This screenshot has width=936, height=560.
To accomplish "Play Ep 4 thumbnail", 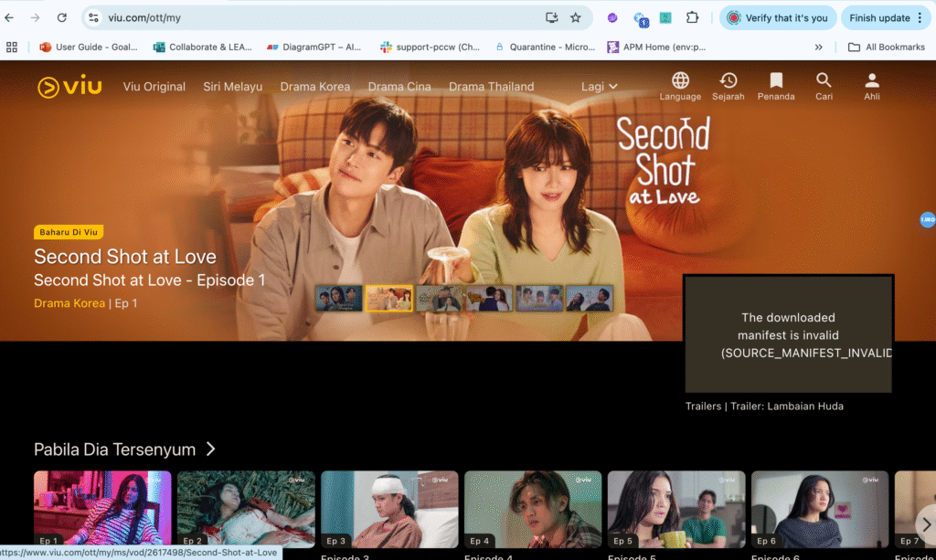I will 533,510.
